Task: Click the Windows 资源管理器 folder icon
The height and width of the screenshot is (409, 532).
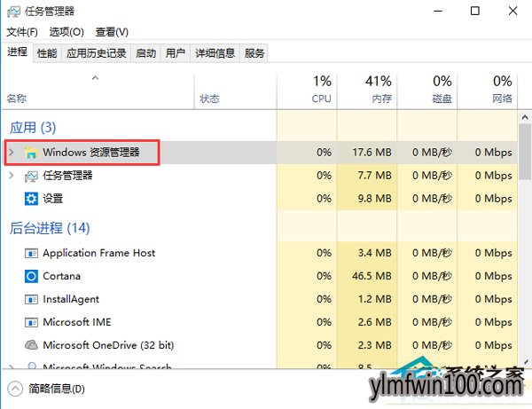Action: [31, 153]
